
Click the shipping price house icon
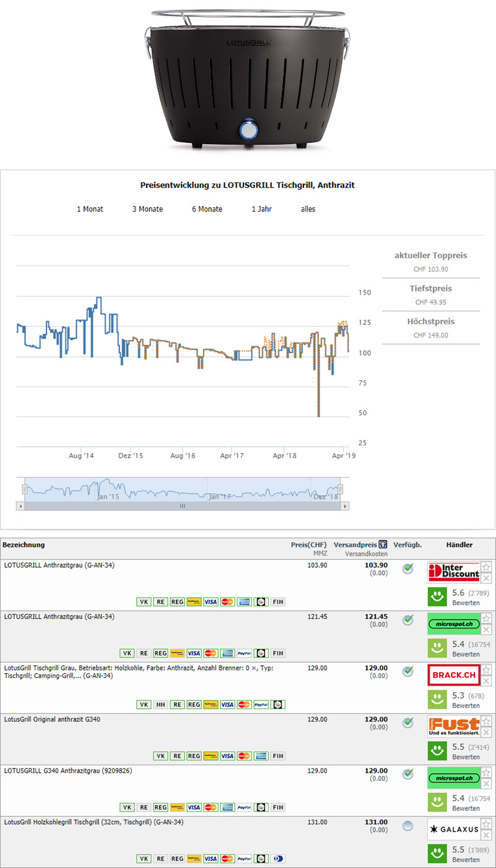pos(383,545)
